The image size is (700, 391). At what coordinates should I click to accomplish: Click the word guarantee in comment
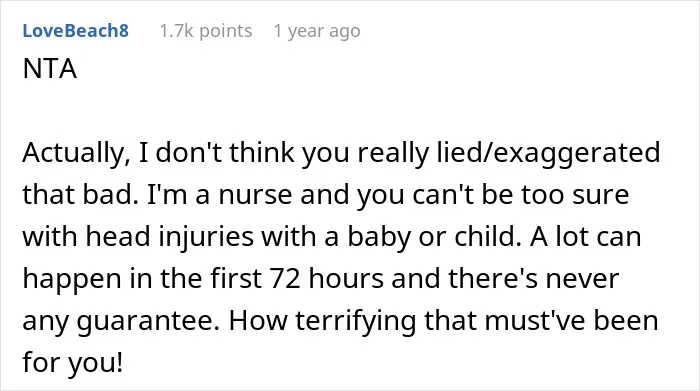[148, 321]
